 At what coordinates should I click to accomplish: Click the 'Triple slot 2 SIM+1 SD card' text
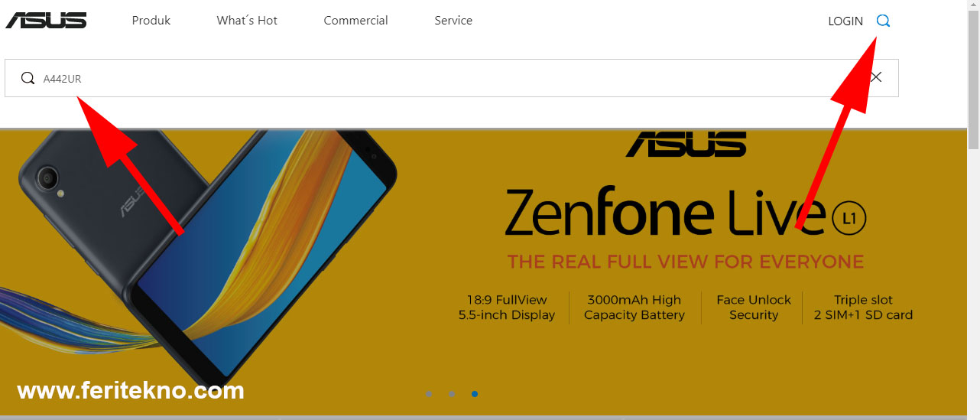tap(863, 308)
